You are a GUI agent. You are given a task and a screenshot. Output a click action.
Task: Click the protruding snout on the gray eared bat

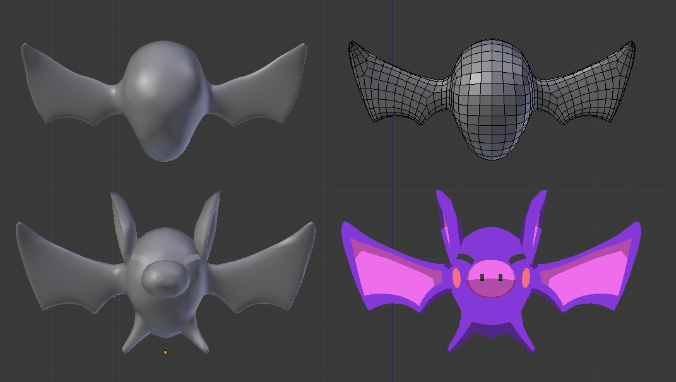166,279
